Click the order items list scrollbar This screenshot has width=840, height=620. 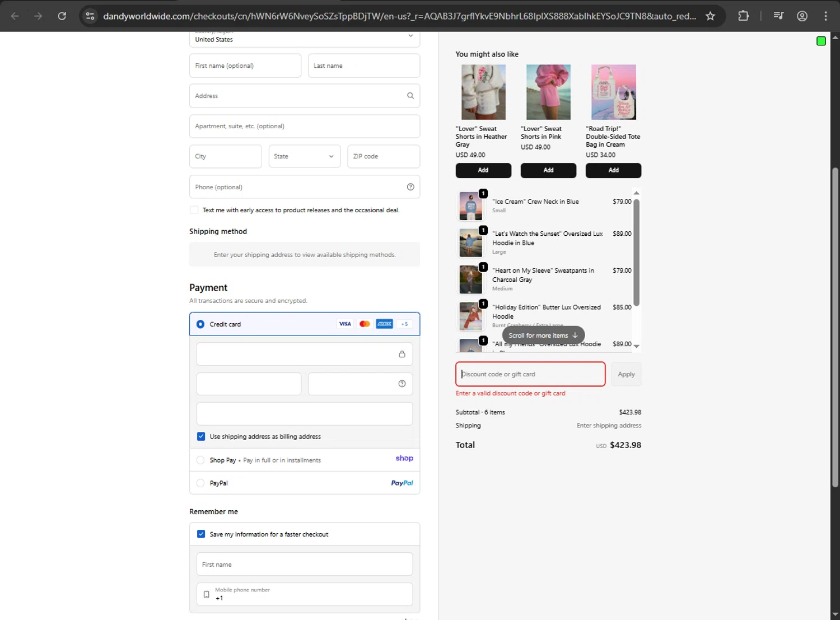click(636, 252)
